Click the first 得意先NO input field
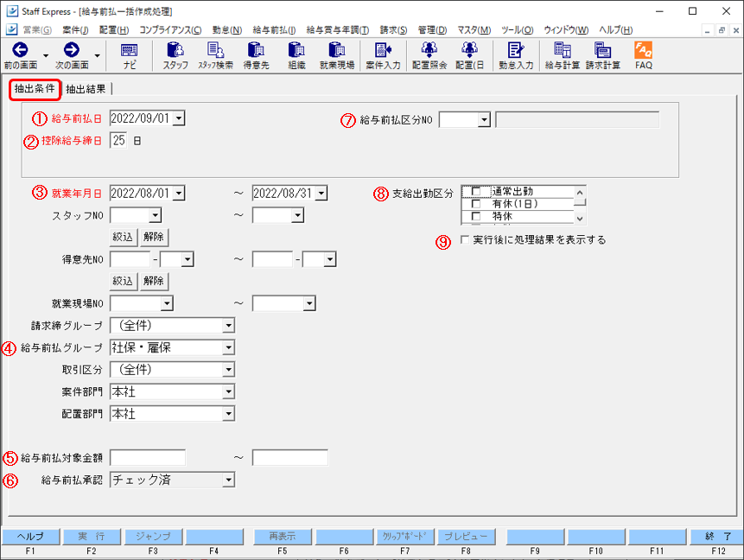This screenshot has width=744, height=560. [x=130, y=259]
